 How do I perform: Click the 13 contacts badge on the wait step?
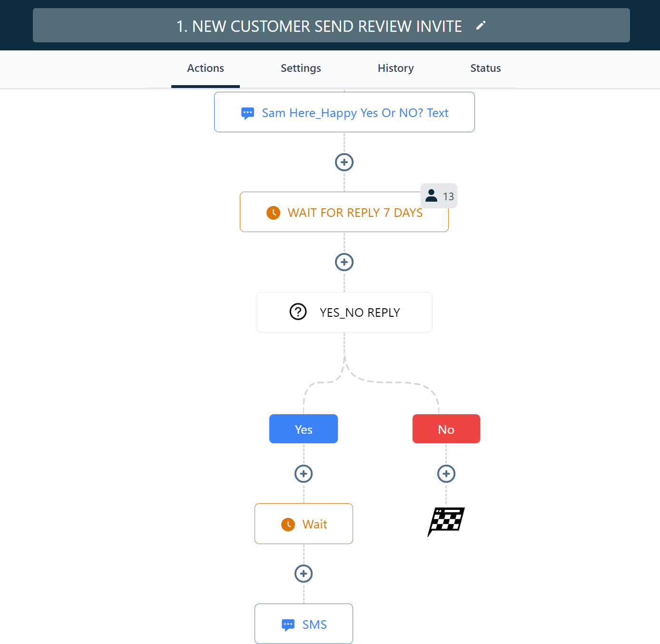coord(439,195)
